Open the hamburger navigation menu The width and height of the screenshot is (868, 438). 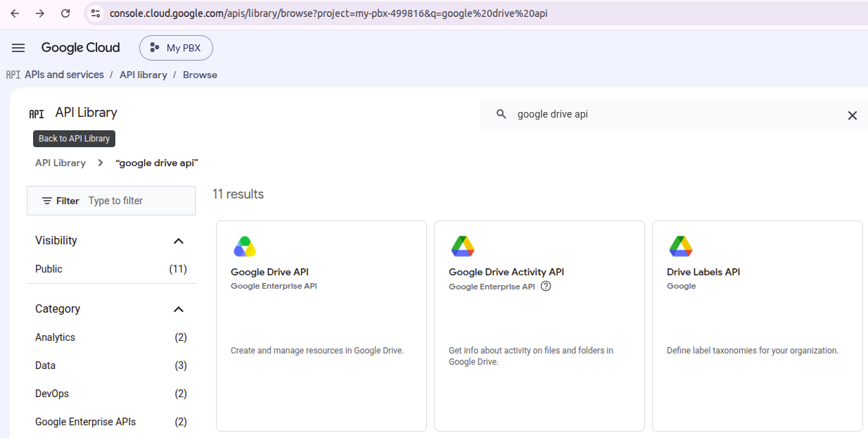point(18,48)
